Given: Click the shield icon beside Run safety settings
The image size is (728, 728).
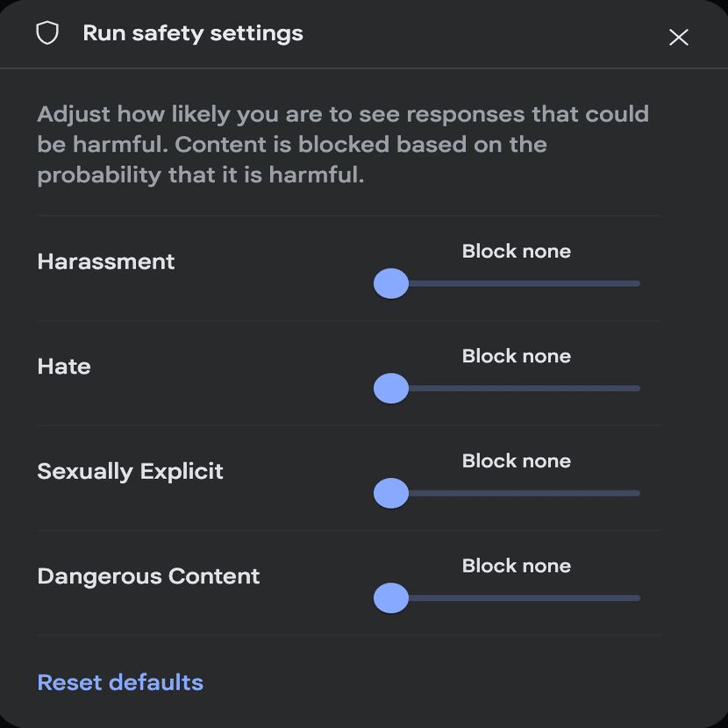Looking at the screenshot, I should [47, 33].
